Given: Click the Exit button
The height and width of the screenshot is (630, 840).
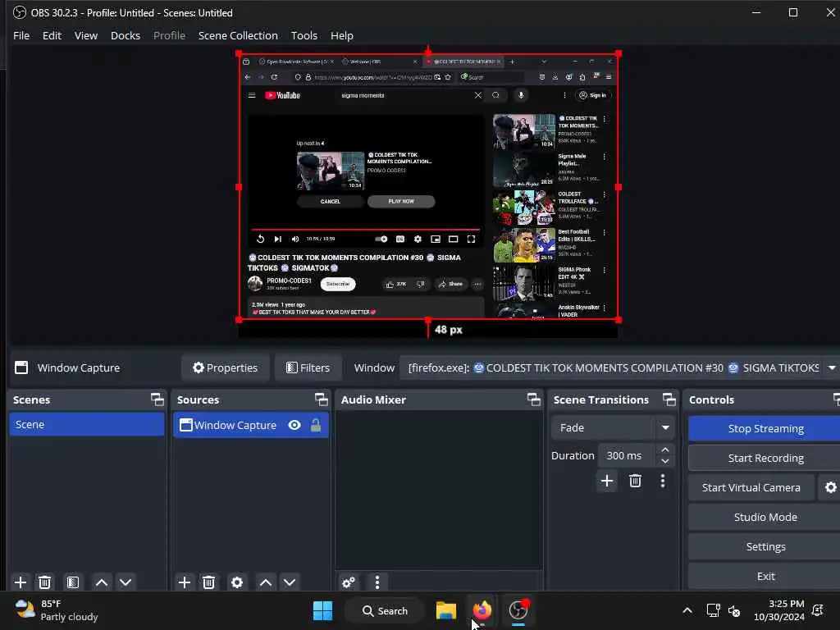Looking at the screenshot, I should coord(765,576).
